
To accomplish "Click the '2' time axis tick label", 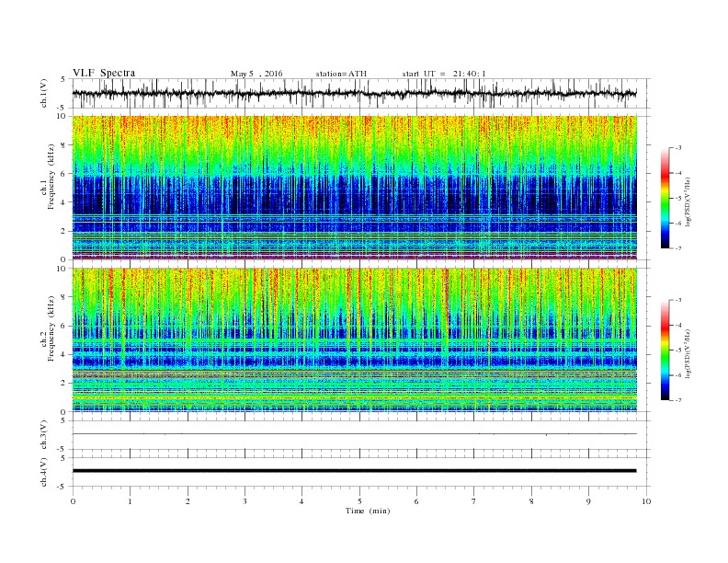I will pos(188,501).
